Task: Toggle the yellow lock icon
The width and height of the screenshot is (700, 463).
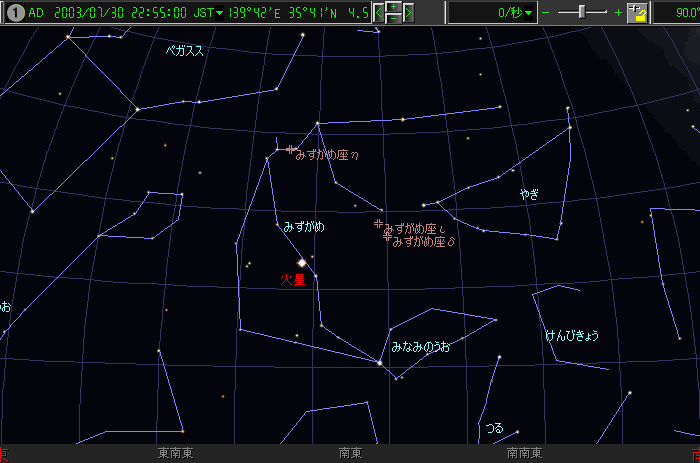Action: click(x=636, y=13)
